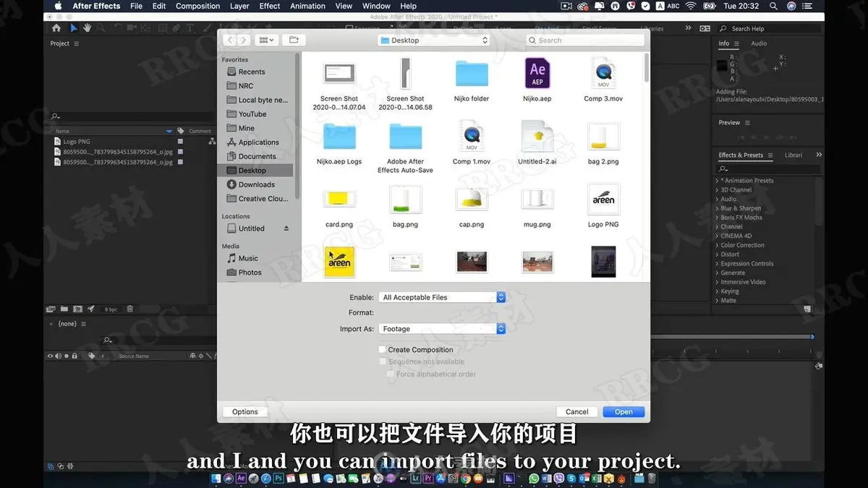Click the flowchart icon beside Logo PNG
This screenshot has width=868, height=488.
point(212,142)
